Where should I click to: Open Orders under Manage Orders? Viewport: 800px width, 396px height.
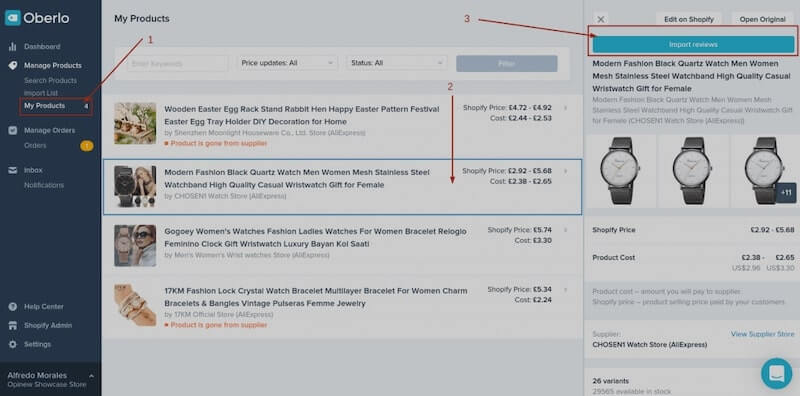pyautogui.click(x=35, y=145)
